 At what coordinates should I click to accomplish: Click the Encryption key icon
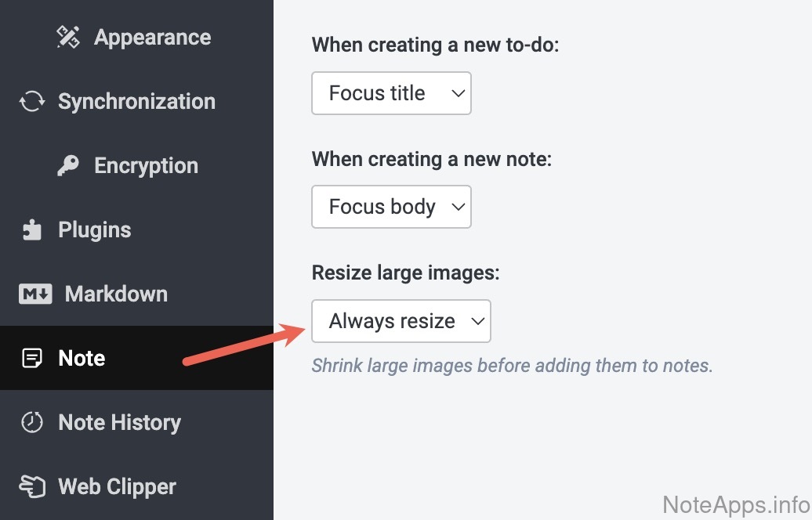68,166
